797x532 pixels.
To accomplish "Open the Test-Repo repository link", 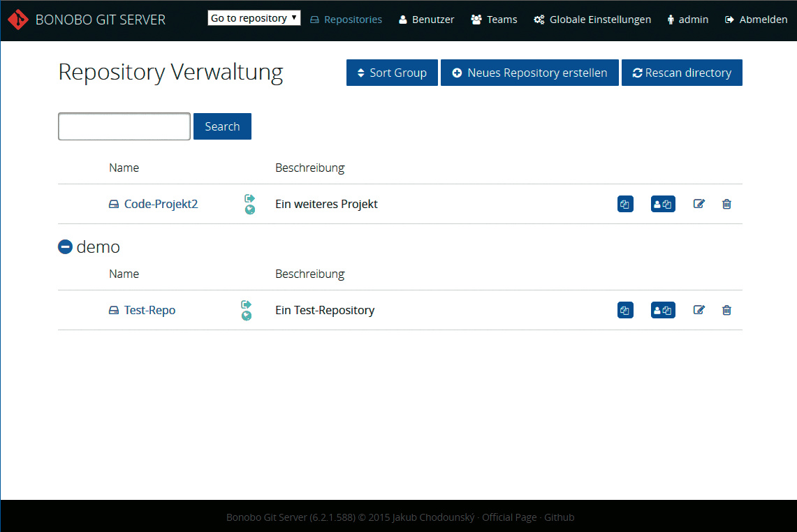I will tap(149, 310).
